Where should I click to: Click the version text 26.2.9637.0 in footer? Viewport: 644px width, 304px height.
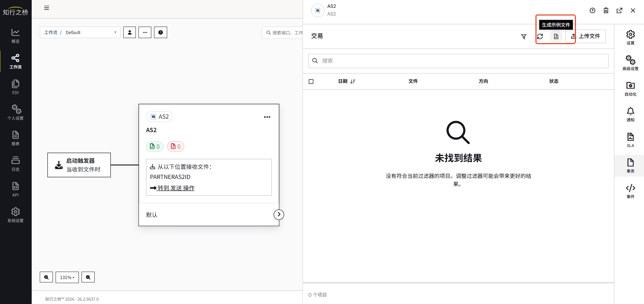click(x=88, y=299)
